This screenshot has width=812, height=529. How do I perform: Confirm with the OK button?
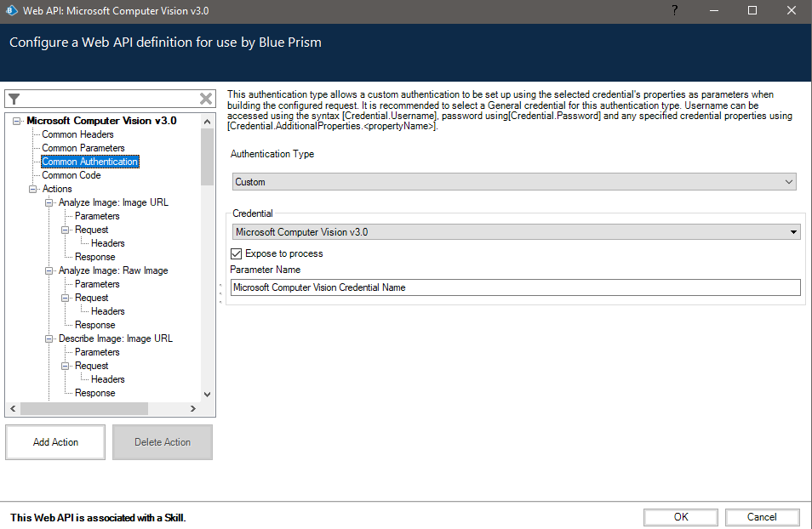click(x=680, y=517)
